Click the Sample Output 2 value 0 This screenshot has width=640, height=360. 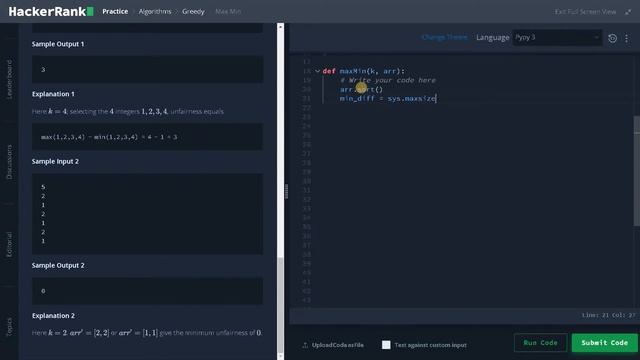pos(43,291)
